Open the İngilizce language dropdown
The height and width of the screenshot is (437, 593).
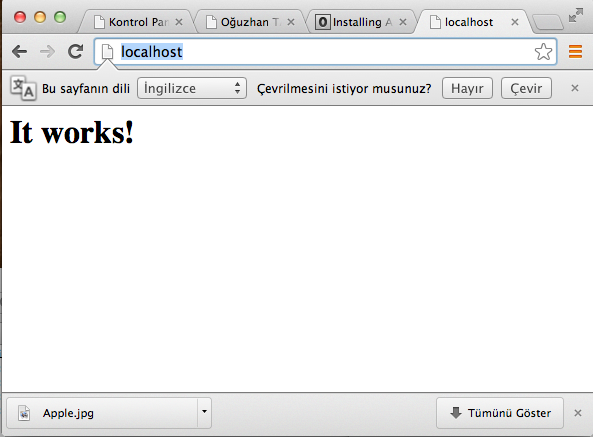(192, 88)
